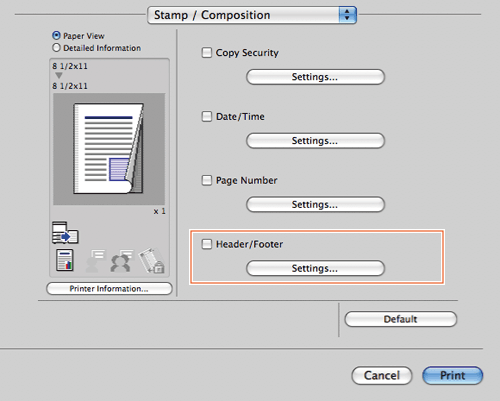
Task: Enable the Copy Security checkbox
Action: pos(207,53)
